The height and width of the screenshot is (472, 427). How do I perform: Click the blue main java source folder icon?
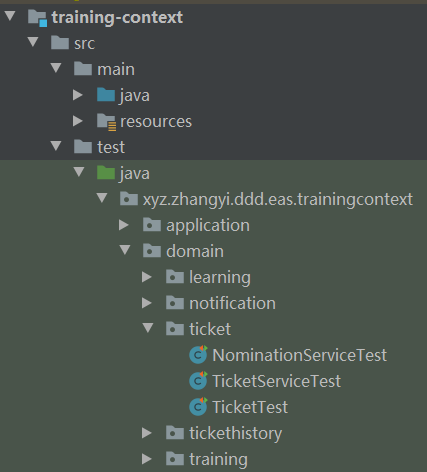[x=106, y=95]
